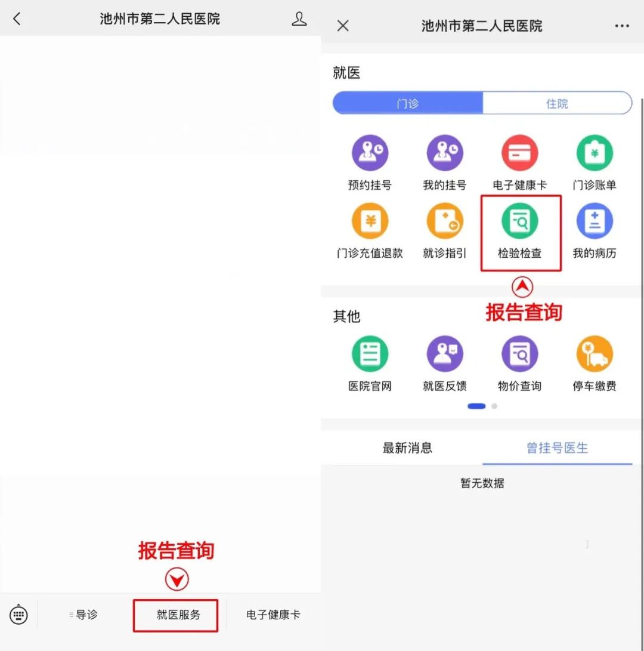Open the 预约挂号 appointment icon

[x=370, y=153]
